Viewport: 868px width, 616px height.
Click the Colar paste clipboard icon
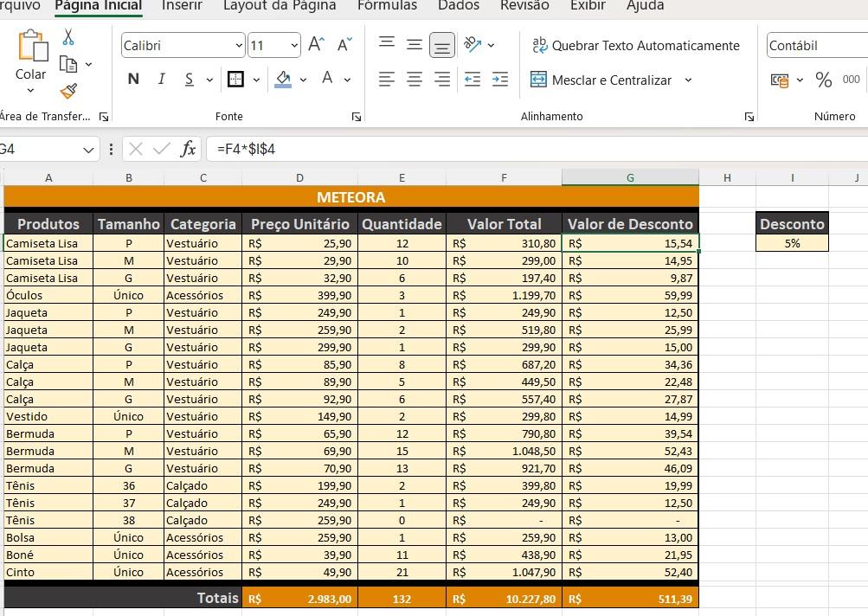click(33, 46)
